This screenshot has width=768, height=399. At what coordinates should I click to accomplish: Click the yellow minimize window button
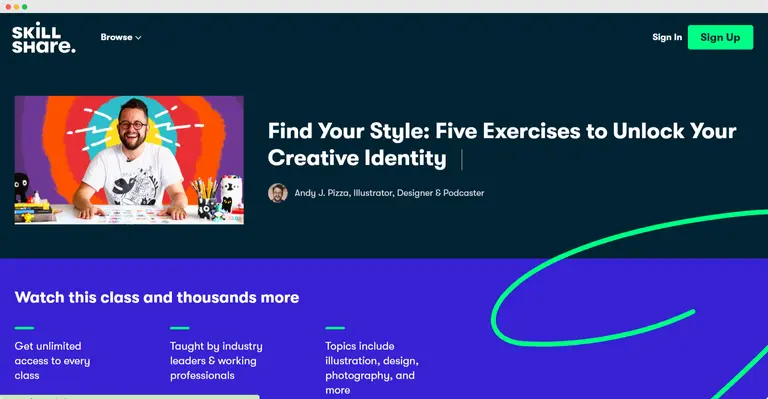coord(16,7)
